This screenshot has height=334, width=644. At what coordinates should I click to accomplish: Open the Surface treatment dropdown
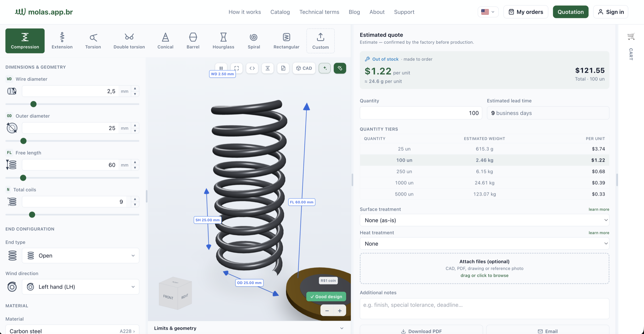[484, 220]
